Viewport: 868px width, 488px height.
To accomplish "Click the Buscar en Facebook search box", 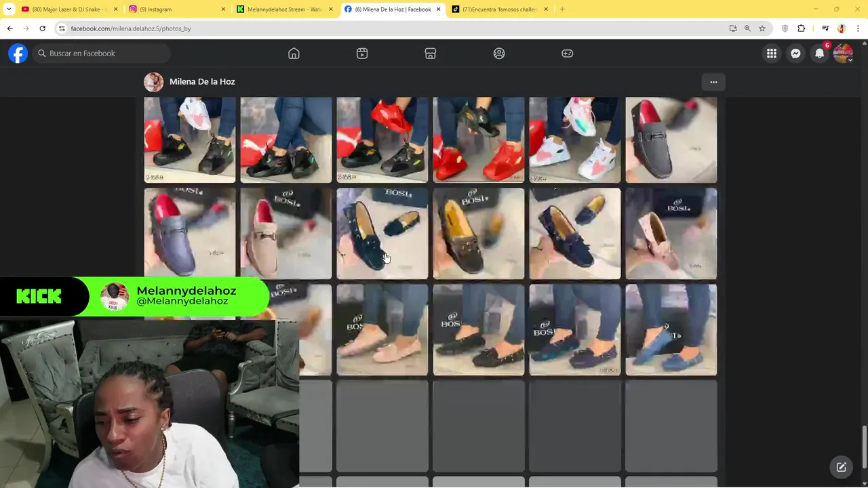I will 102,54.
